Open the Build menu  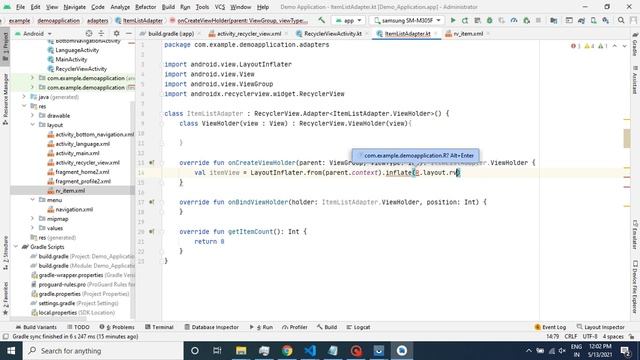coord(168,7)
